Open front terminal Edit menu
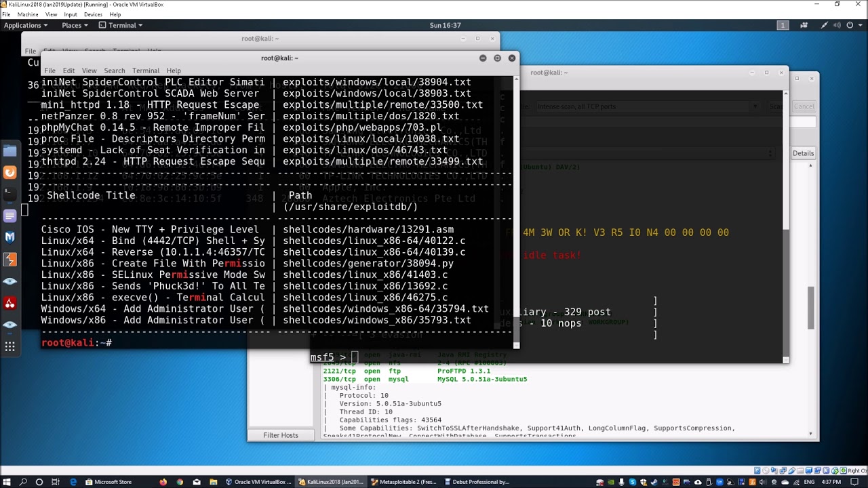This screenshot has height=488, width=868. tap(69, 70)
